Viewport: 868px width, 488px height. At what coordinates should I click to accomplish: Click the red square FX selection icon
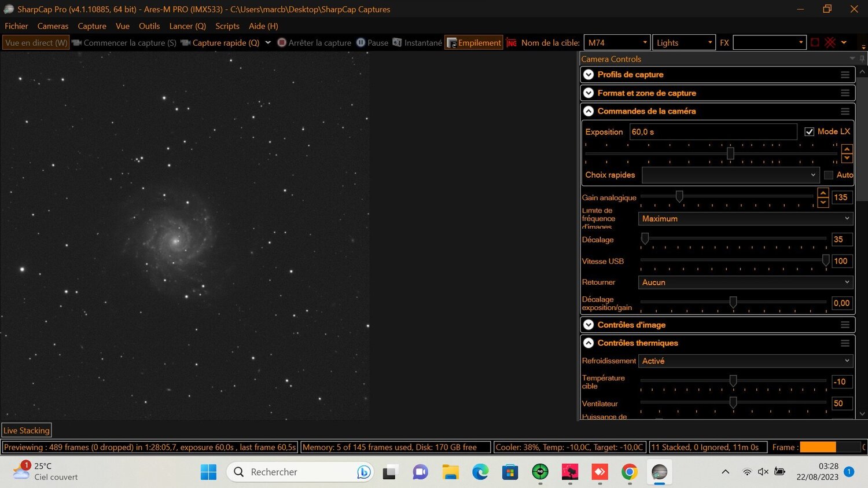point(815,43)
